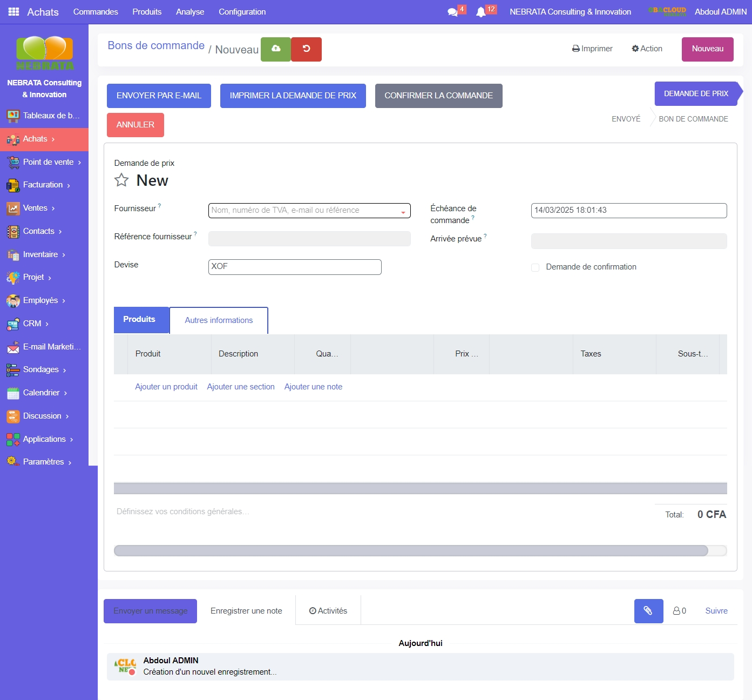The height and width of the screenshot is (700, 752).
Task: Switch to Autres informations tab
Action: [x=219, y=320]
